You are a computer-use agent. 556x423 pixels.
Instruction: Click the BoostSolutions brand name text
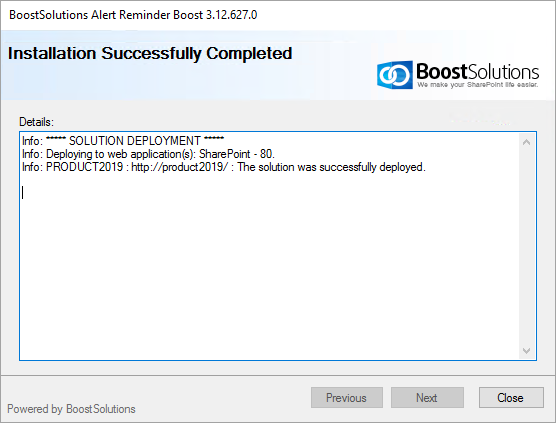coord(477,71)
